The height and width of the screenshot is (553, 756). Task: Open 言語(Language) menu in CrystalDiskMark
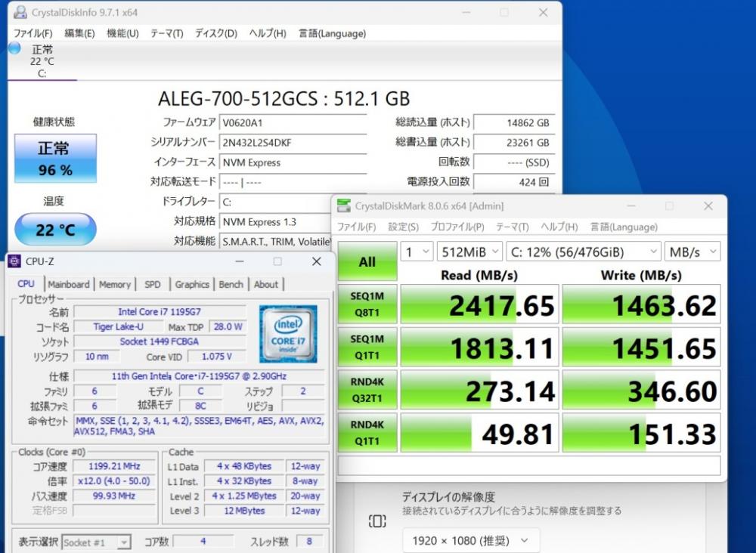click(x=624, y=227)
